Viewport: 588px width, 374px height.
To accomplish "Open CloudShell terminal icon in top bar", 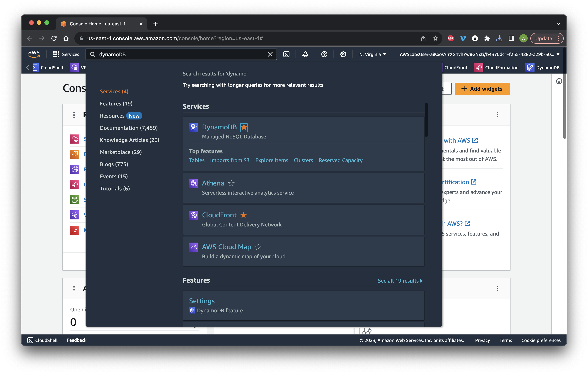I will coord(286,54).
